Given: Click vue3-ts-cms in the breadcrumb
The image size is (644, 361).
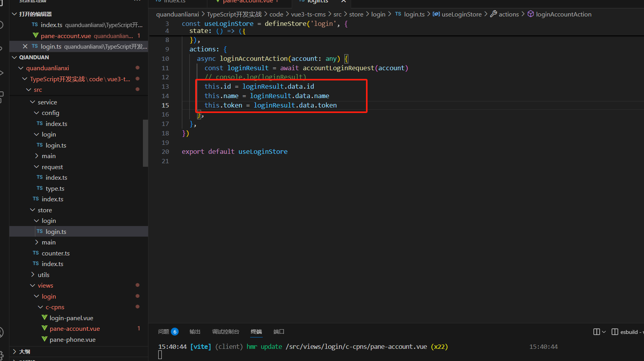Looking at the screenshot, I should pyautogui.click(x=308, y=14).
